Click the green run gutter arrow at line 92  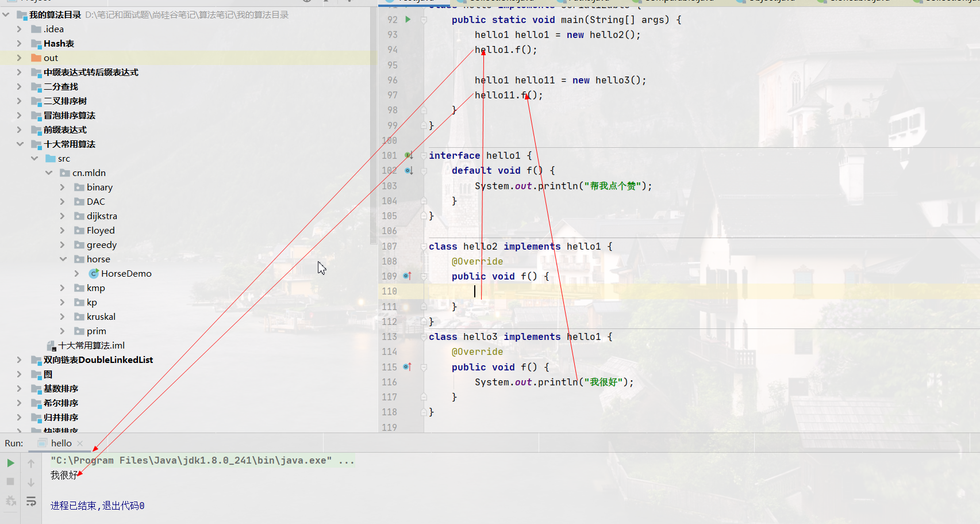[408, 20]
